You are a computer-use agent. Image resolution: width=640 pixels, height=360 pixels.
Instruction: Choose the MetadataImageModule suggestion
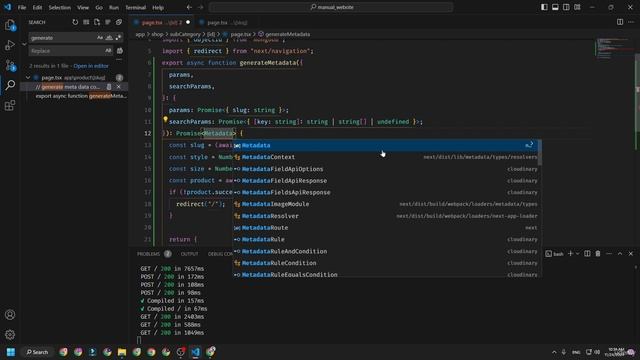point(387,204)
